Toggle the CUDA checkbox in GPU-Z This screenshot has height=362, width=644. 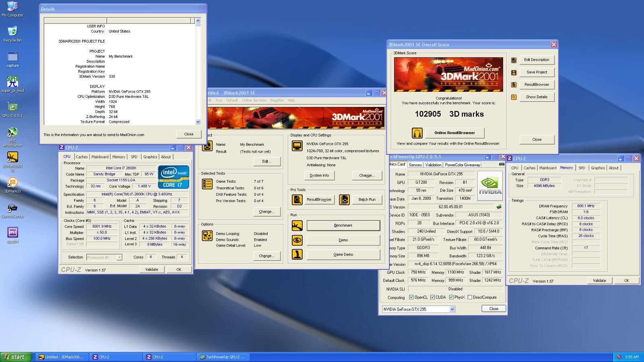[x=432, y=297]
